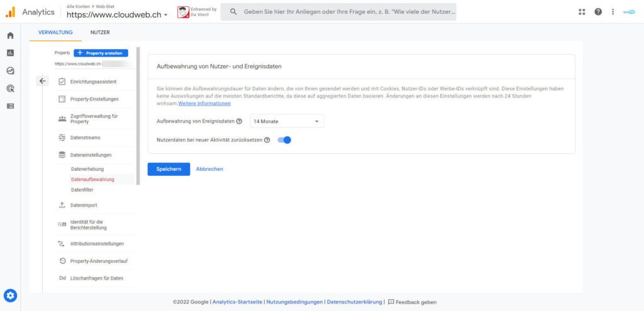This screenshot has height=311, width=644.
Task: Click help icon next to Aufbewahrung von Ereignisdaten
Action: pyautogui.click(x=239, y=121)
